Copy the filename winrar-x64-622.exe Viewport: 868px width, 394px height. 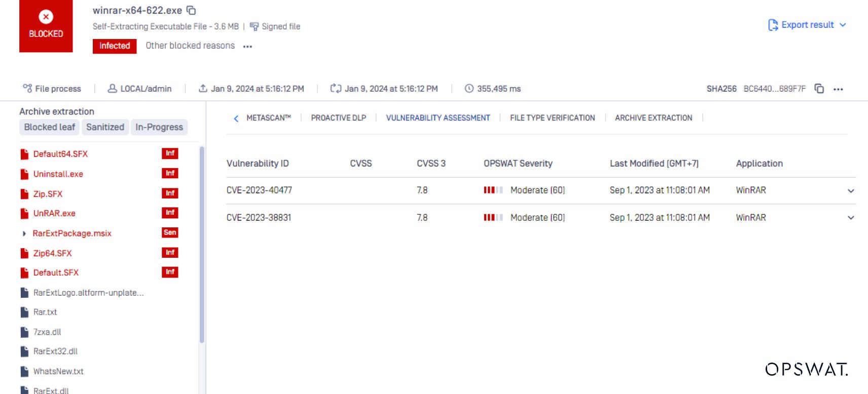[191, 10]
